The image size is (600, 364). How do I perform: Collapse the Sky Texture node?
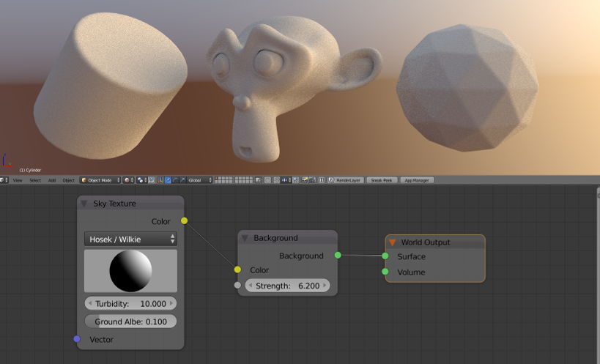point(84,204)
